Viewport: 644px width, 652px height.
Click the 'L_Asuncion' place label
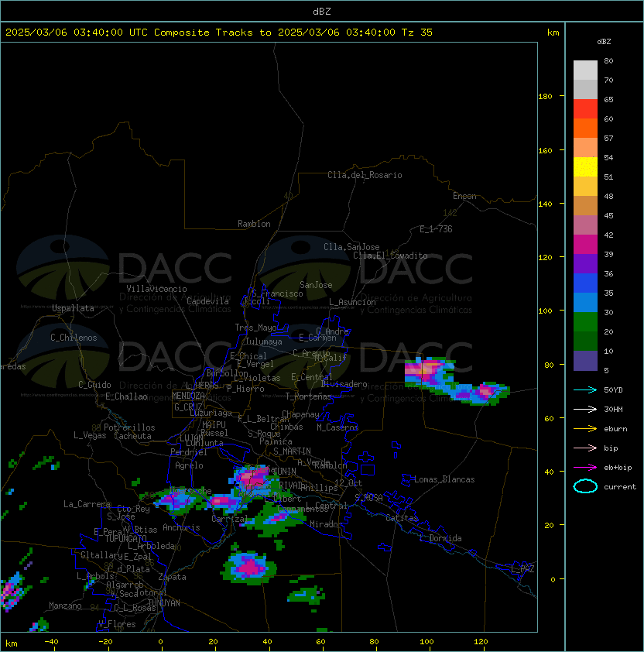[352, 302]
